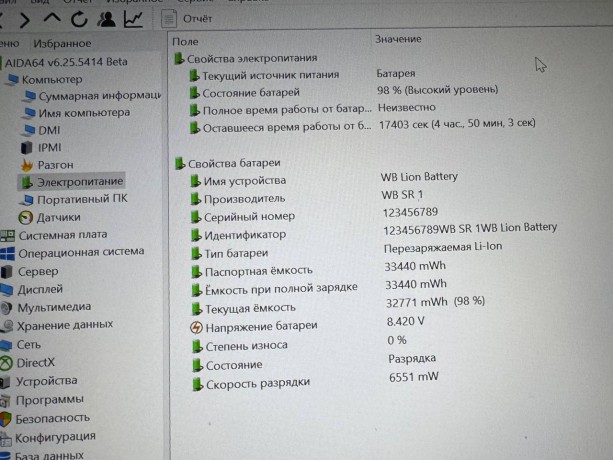Select the AIDA64 v6.25.5414 Beta root node
Viewport: 613px width, 460px height.
tap(66, 62)
